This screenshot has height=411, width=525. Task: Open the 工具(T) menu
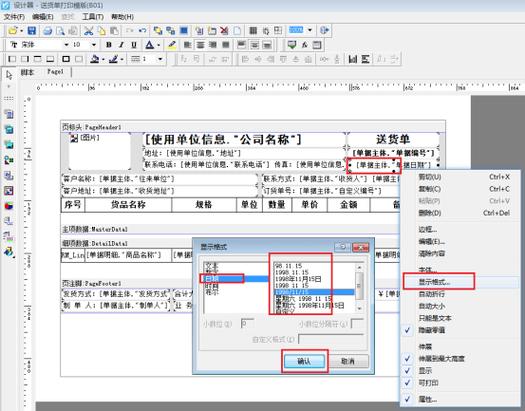pyautogui.click(x=93, y=17)
